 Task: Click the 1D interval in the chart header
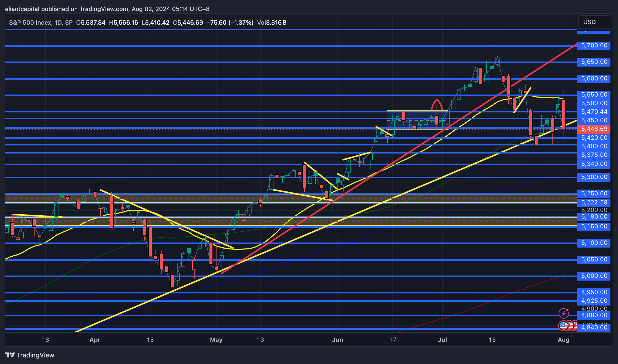[x=58, y=23]
